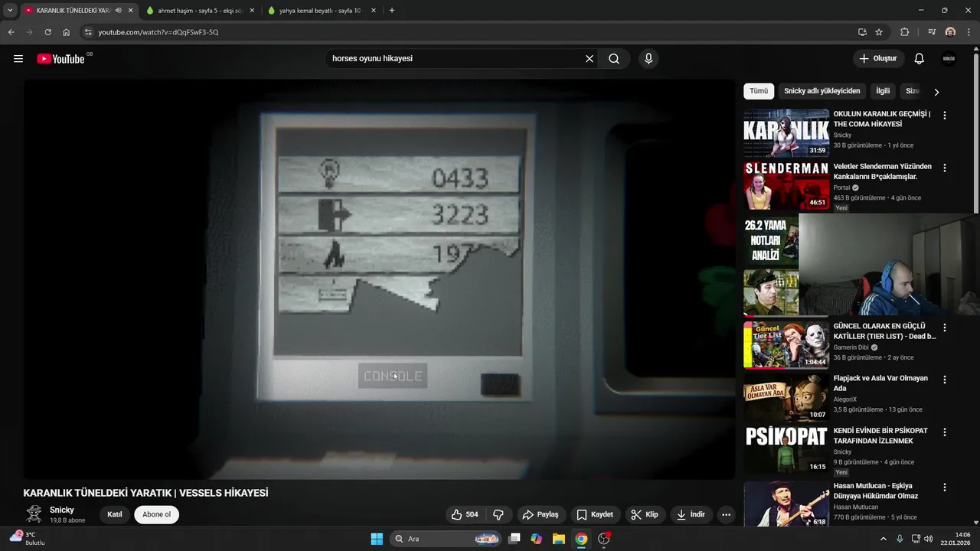This screenshot has height=551, width=980.
Task: Open Chrome extensions puzzle icon
Action: click(904, 32)
